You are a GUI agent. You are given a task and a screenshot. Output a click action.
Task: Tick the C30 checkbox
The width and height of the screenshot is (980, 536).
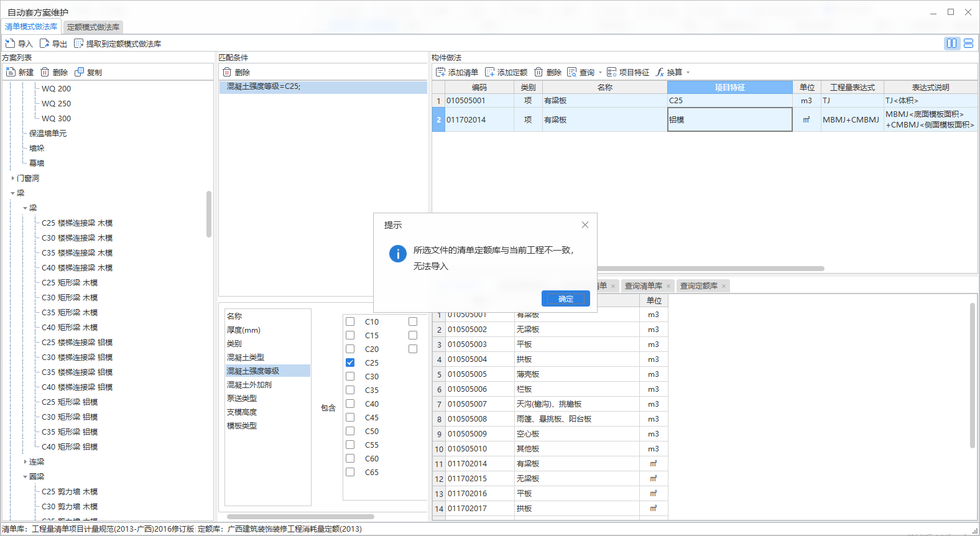(x=350, y=376)
